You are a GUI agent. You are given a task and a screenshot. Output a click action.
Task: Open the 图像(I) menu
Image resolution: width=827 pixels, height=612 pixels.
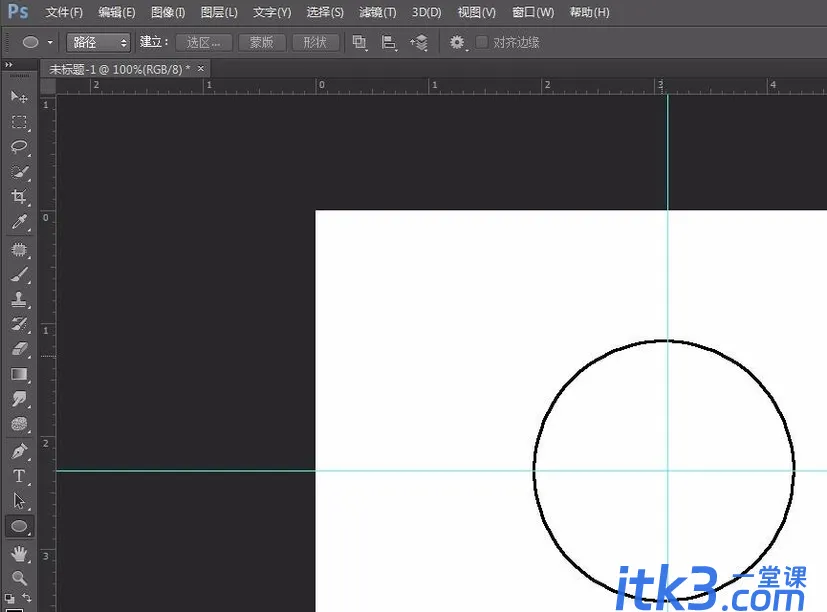pyautogui.click(x=168, y=12)
